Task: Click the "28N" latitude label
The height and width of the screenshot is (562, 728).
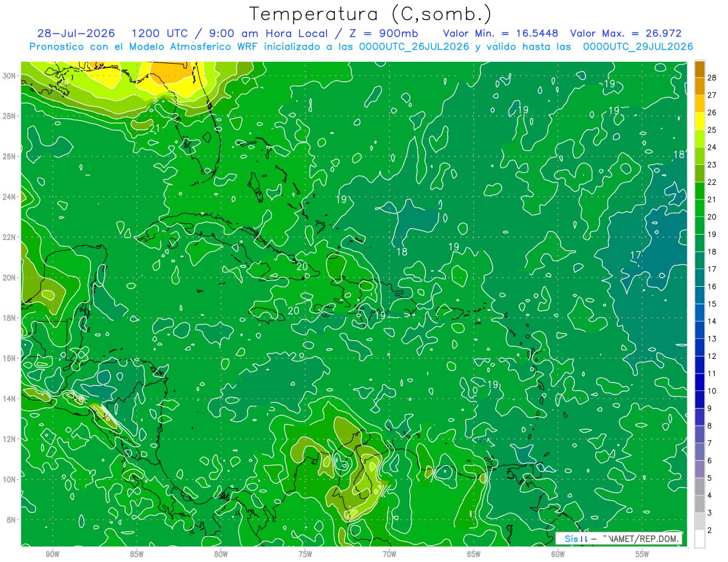Action: [10, 116]
